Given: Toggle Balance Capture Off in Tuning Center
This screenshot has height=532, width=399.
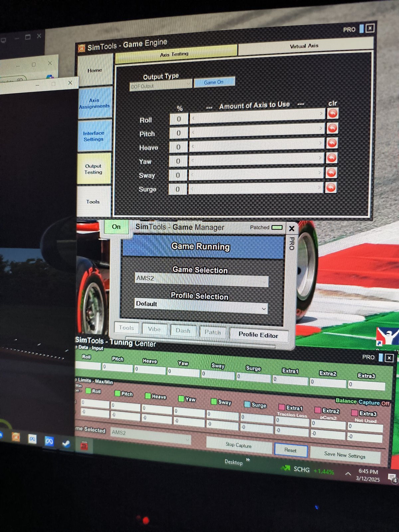Looking at the screenshot, I should (x=362, y=402).
